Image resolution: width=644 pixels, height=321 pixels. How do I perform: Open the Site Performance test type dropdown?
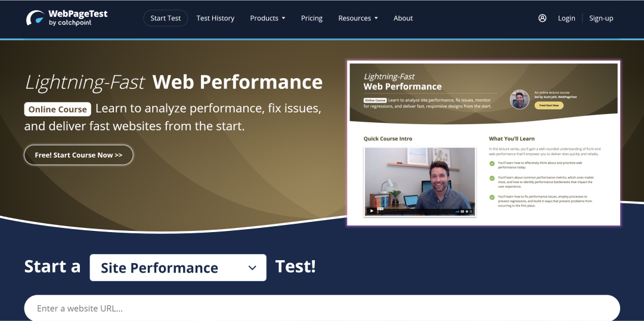coord(178,267)
